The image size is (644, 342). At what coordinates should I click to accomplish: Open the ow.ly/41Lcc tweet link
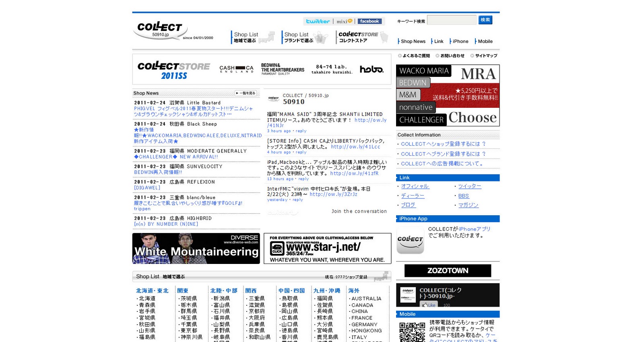point(355,147)
